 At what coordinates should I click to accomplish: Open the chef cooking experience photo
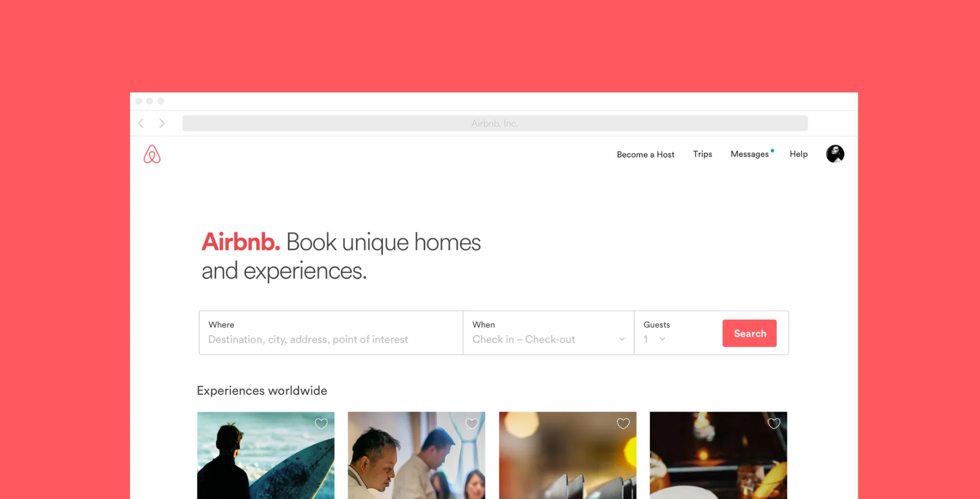(x=416, y=455)
